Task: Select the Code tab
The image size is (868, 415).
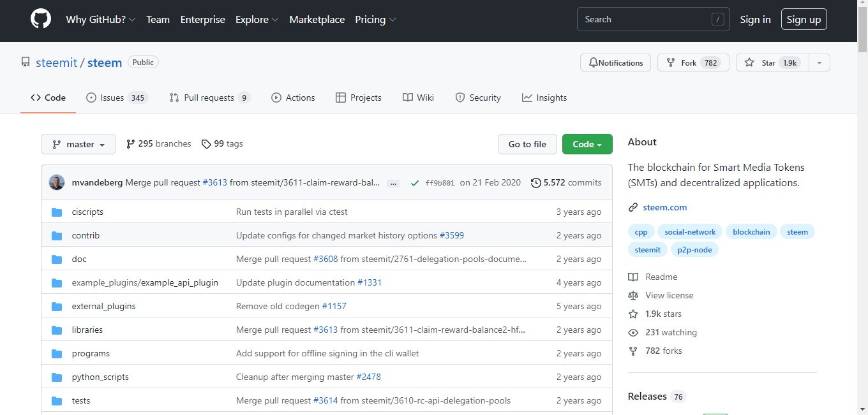Action: (48, 98)
